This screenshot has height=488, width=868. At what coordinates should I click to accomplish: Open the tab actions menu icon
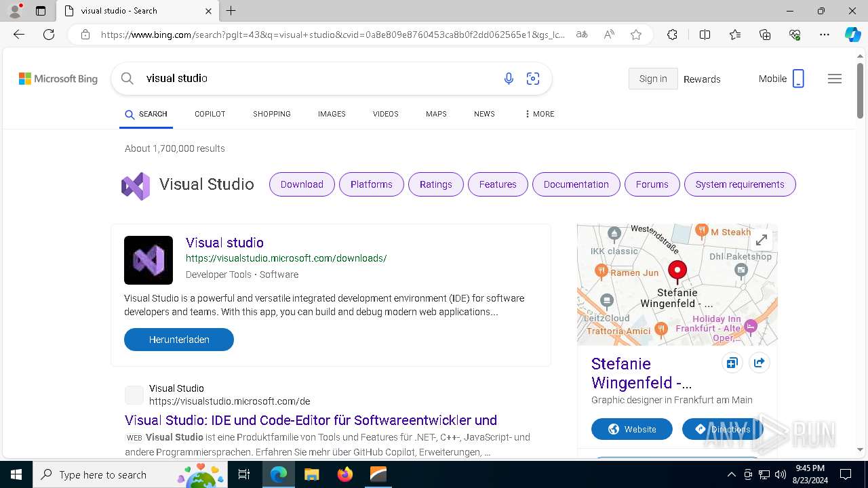pos(41,11)
